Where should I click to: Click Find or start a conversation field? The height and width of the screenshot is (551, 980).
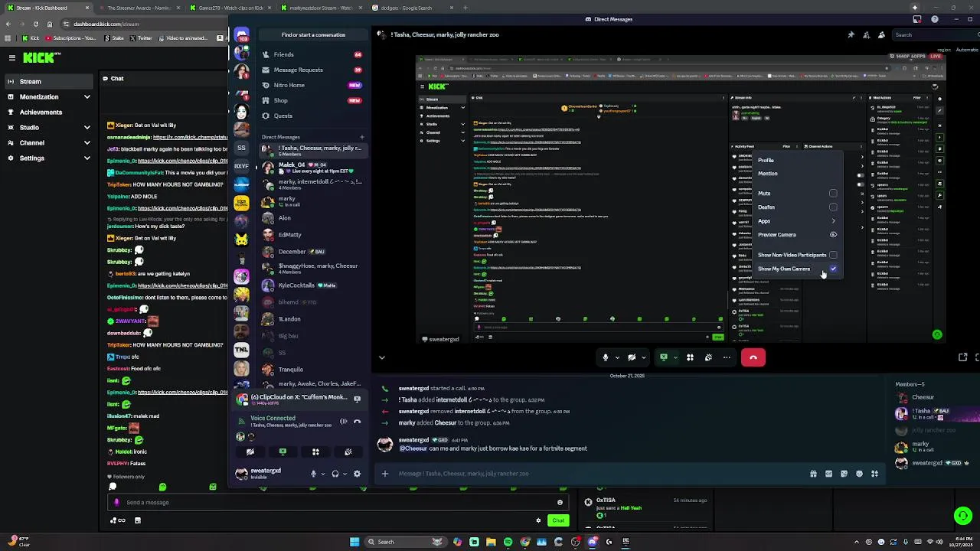313,34
